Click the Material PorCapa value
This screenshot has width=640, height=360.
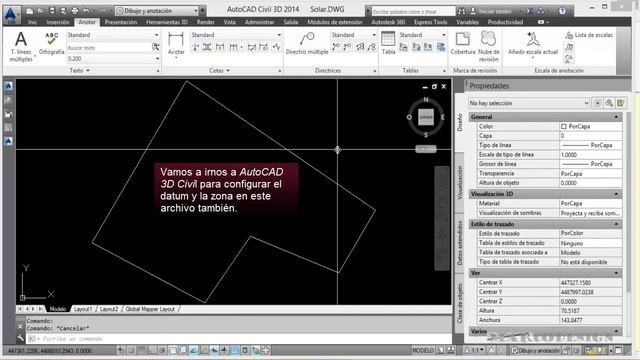(590, 203)
